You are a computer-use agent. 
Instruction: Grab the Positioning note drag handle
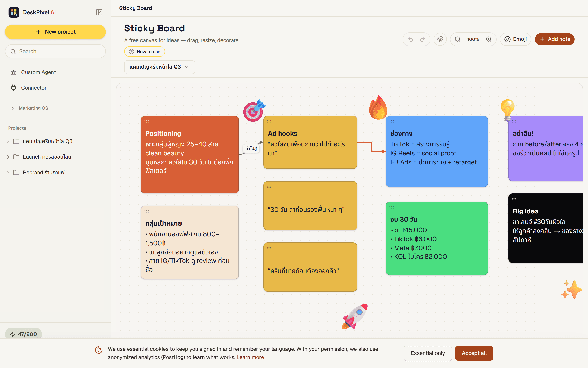[147, 121]
